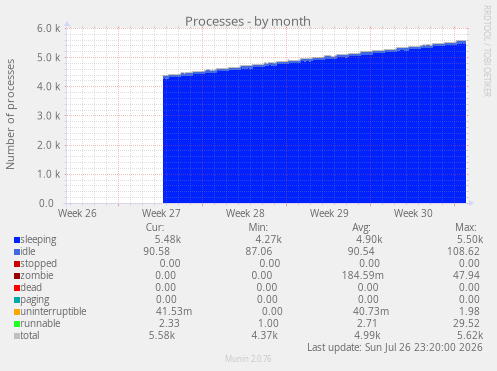
Task: Click the uninterruptible legend color swatch
Action: pos(17,312)
